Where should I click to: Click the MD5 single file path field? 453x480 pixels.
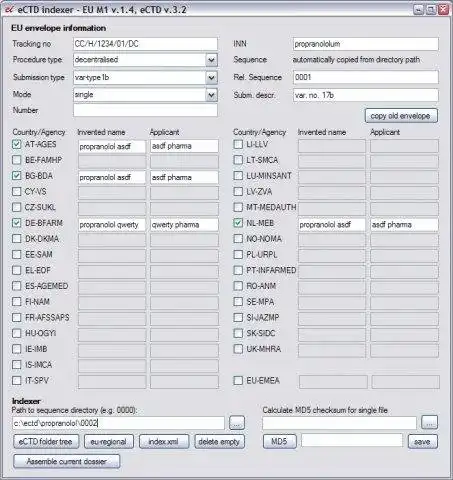click(339, 423)
